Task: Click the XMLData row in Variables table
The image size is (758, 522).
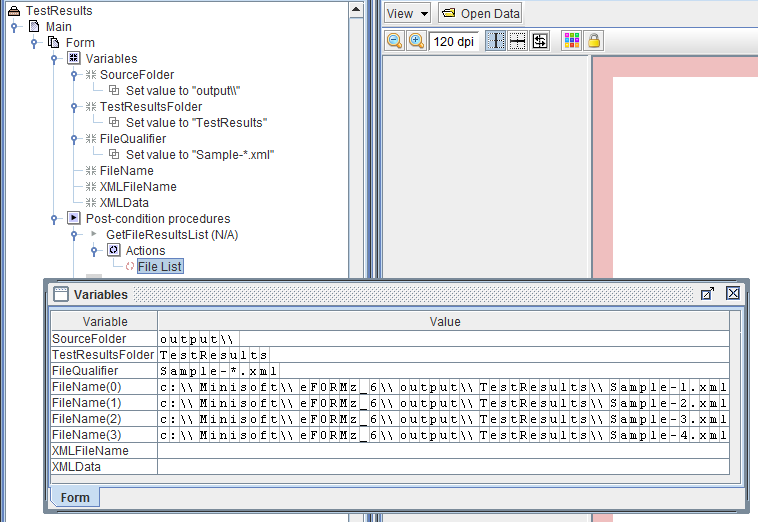Action: [x=390, y=467]
